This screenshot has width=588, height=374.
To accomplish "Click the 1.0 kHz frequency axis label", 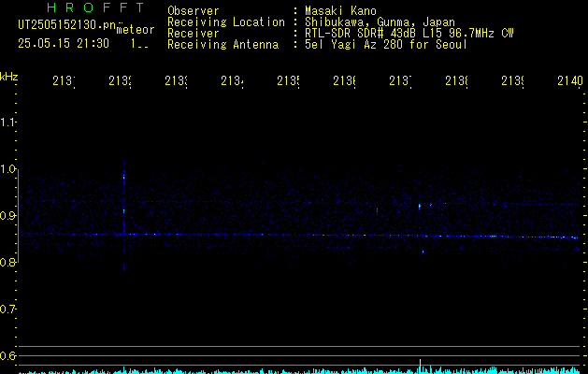I will coord(7,169).
